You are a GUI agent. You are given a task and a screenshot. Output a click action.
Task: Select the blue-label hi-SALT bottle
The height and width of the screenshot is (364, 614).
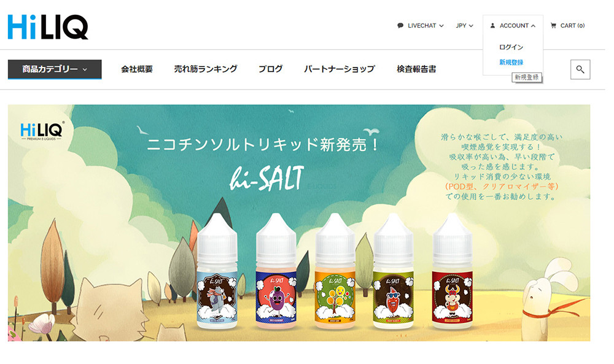(217, 271)
